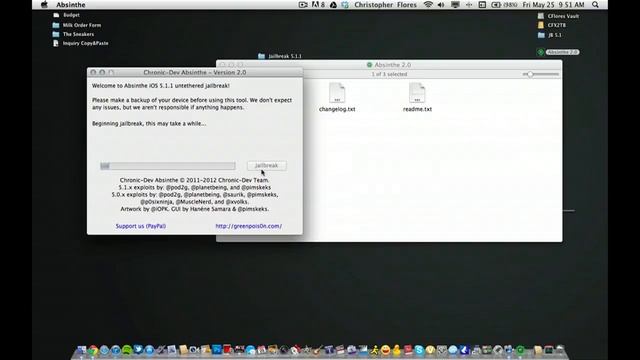Open Adium duck app from the dock
The image size is (640, 360).
pyautogui.click(x=396, y=350)
